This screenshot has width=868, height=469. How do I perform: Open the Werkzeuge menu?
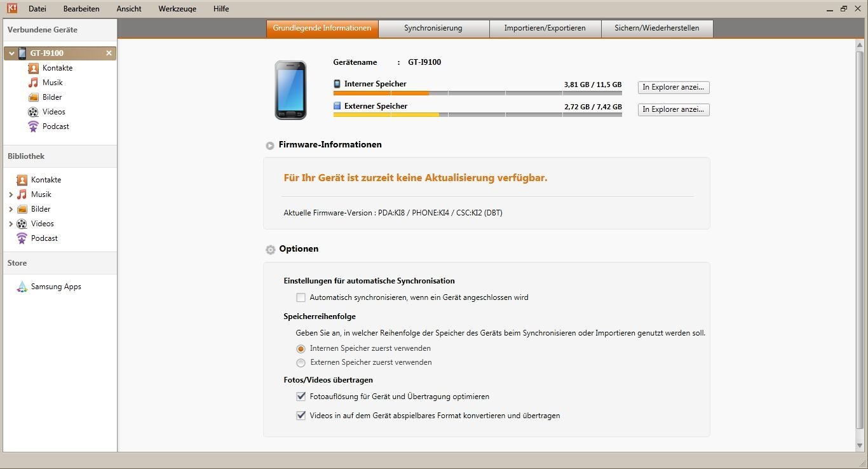click(x=177, y=9)
